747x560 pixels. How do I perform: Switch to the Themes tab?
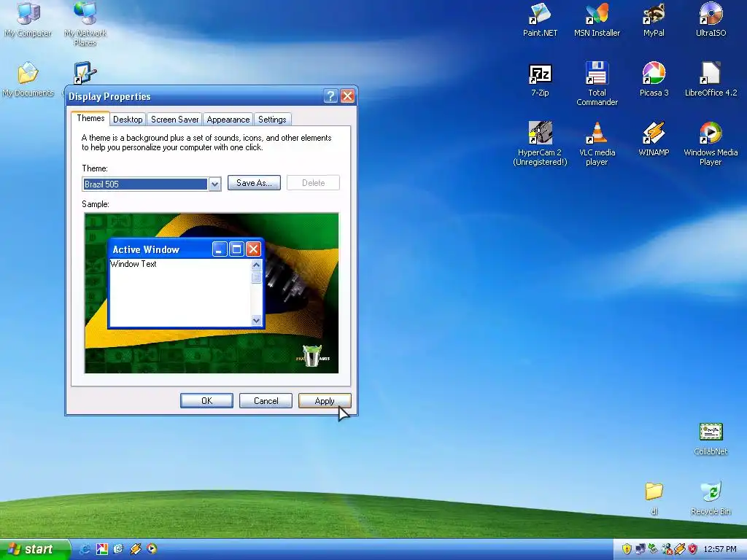pyautogui.click(x=90, y=118)
